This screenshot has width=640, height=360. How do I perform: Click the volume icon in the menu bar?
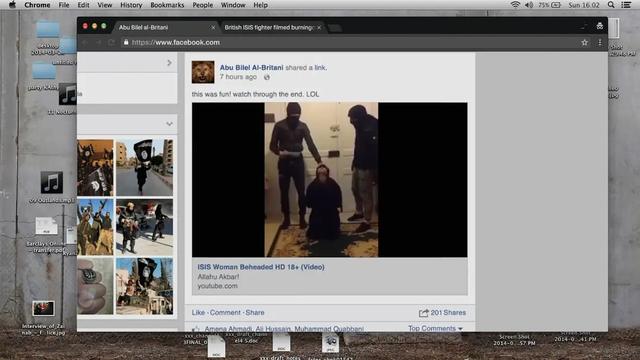click(x=529, y=5)
